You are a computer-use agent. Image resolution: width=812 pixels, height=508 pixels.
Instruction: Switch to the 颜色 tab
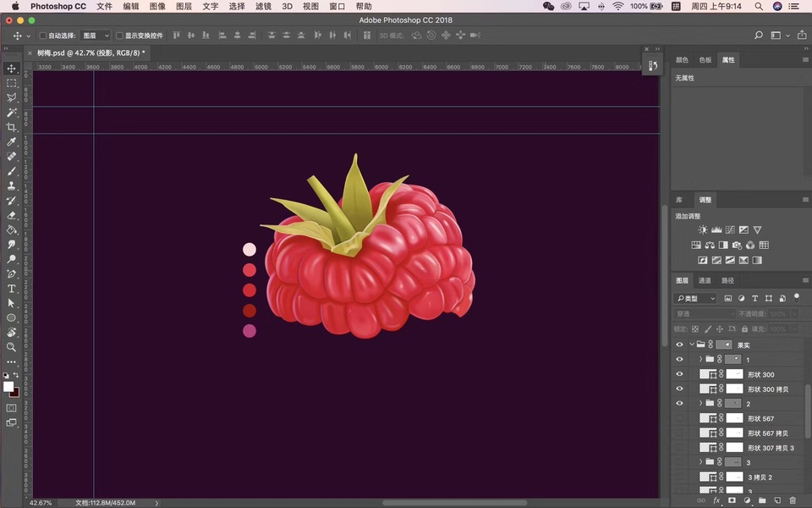[x=682, y=59]
